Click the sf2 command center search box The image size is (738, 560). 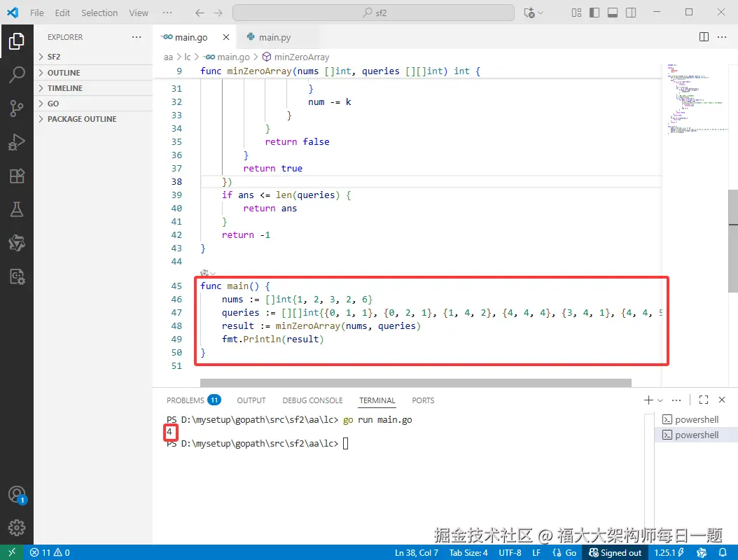[x=373, y=13]
